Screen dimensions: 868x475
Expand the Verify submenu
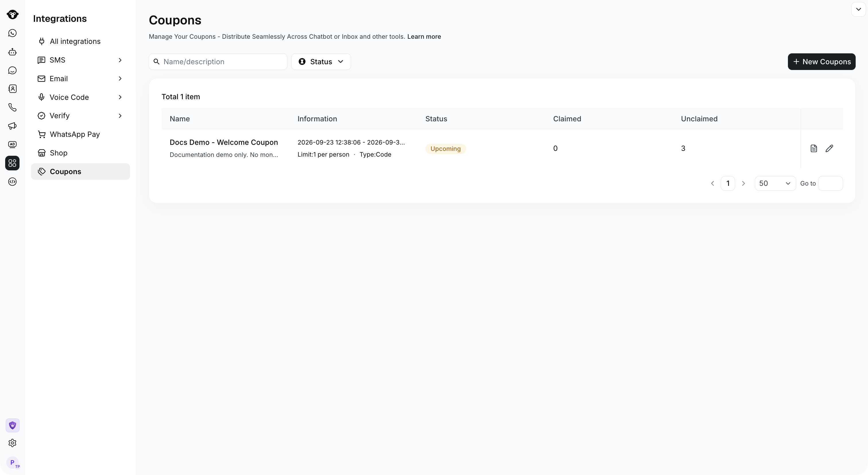[80, 116]
